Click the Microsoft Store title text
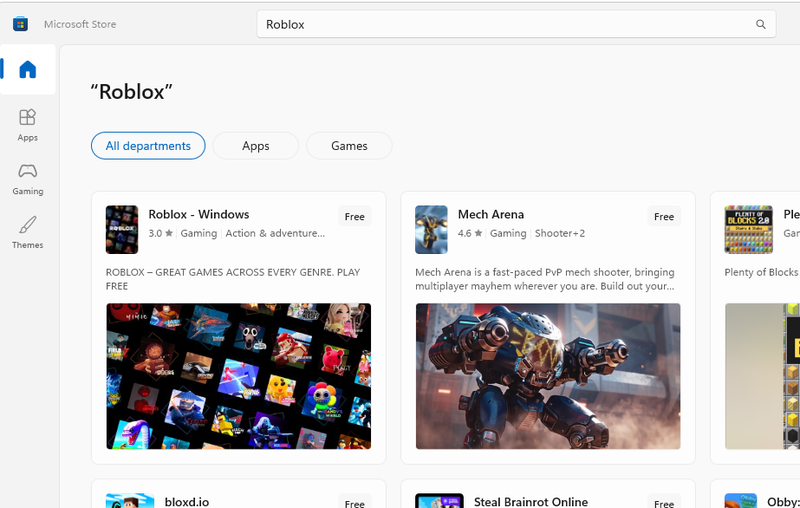 [80, 24]
